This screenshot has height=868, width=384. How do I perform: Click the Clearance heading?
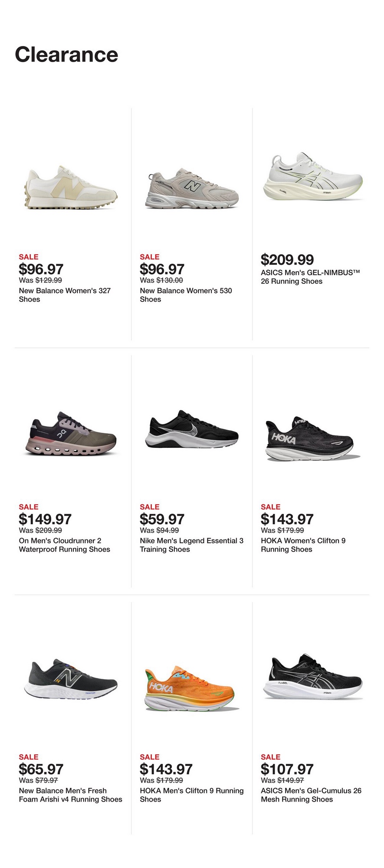click(x=66, y=55)
